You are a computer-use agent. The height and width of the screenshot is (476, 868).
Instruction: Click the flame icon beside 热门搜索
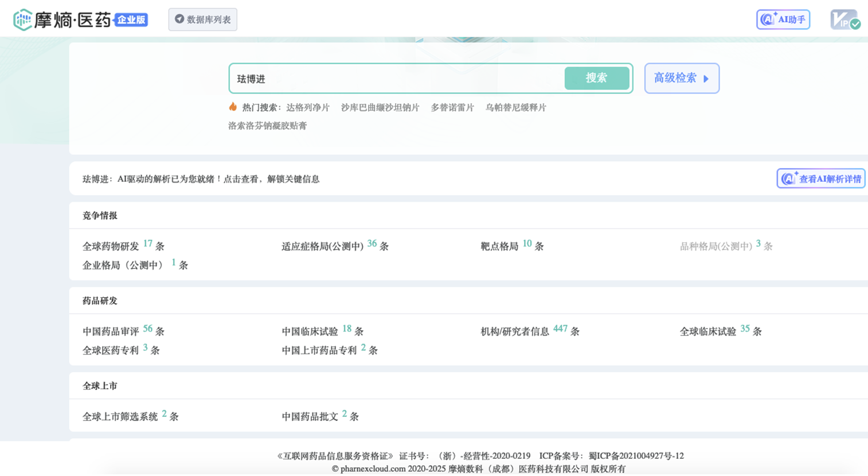(233, 107)
